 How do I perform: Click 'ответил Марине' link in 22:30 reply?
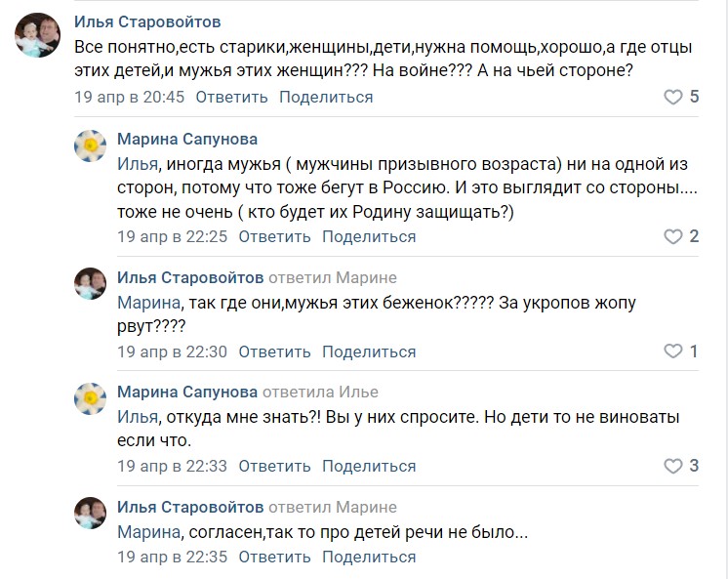click(x=333, y=277)
